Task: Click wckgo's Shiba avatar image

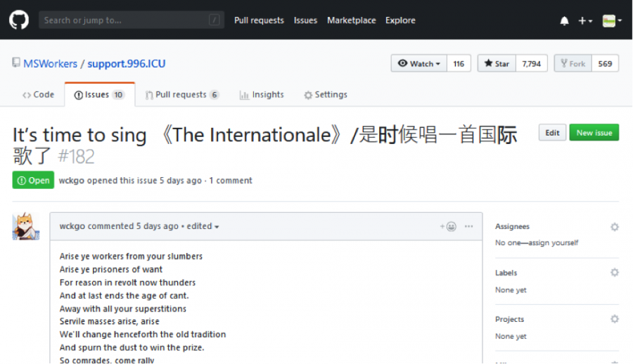Action: 26,226
